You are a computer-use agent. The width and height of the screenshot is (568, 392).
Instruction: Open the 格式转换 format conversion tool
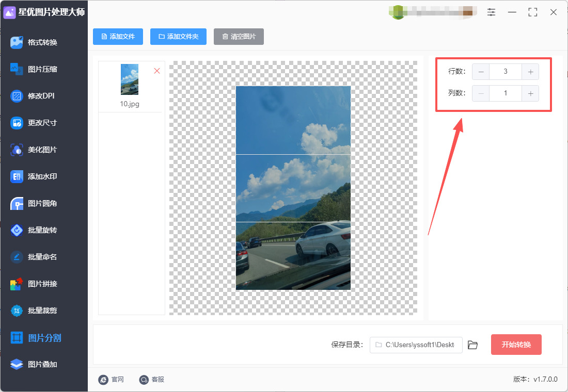click(x=34, y=42)
